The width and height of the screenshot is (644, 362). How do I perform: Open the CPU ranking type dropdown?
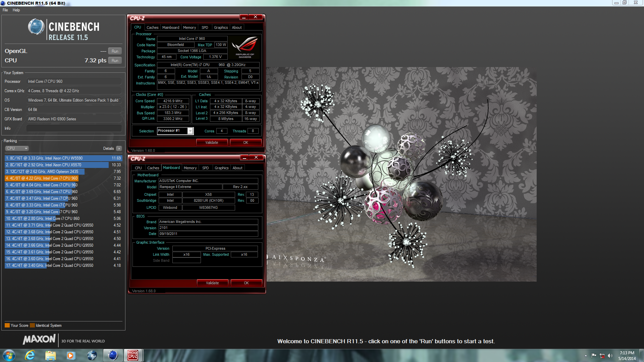[17, 148]
